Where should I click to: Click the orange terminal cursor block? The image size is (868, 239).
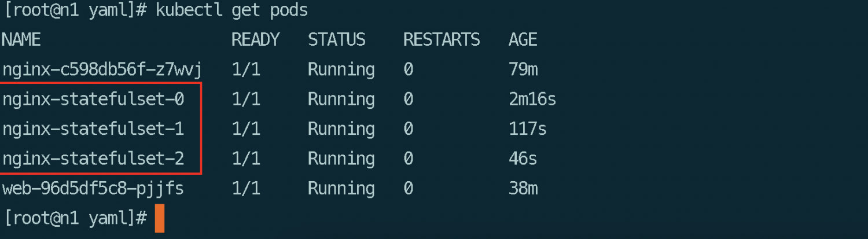[x=160, y=219]
